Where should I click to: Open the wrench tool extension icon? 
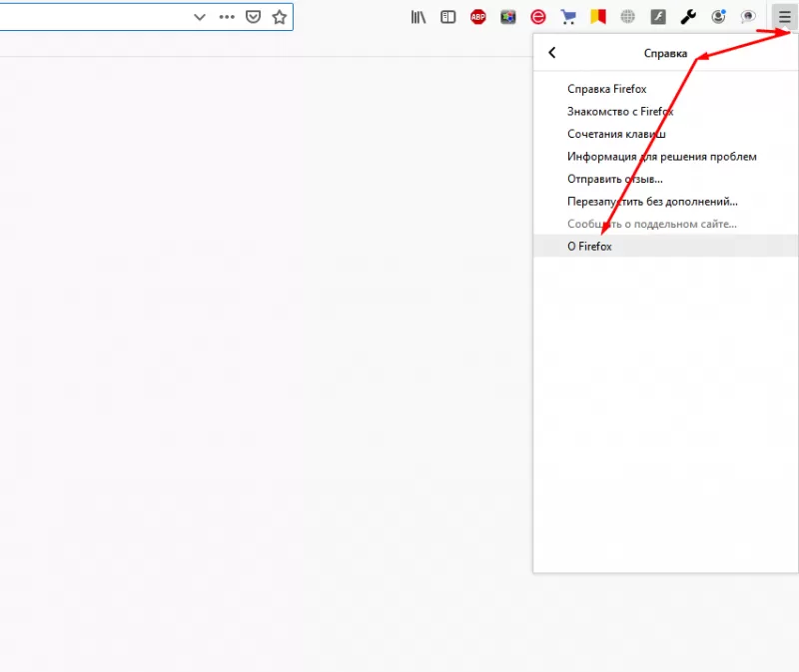point(687,17)
